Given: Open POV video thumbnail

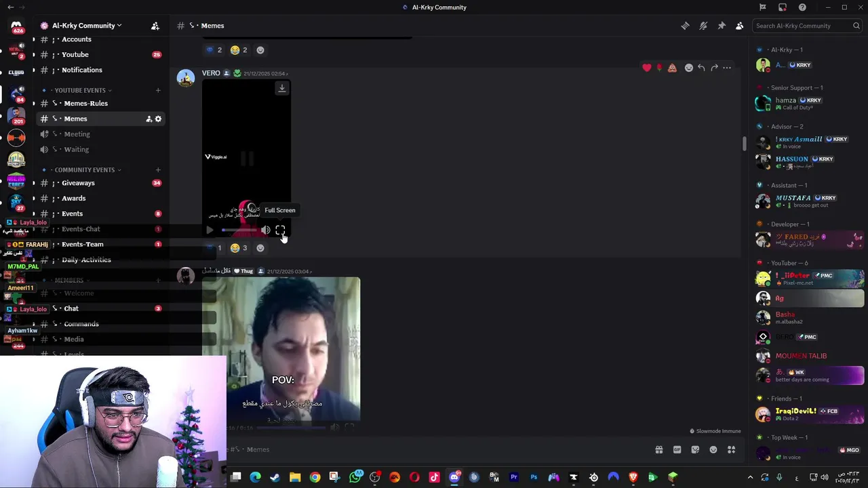Looking at the screenshot, I should pos(281,349).
